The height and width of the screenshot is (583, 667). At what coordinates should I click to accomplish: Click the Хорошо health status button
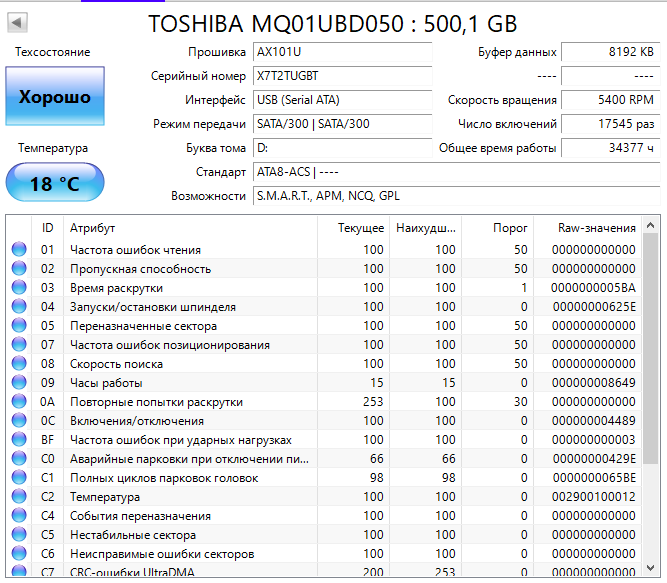click(54, 97)
